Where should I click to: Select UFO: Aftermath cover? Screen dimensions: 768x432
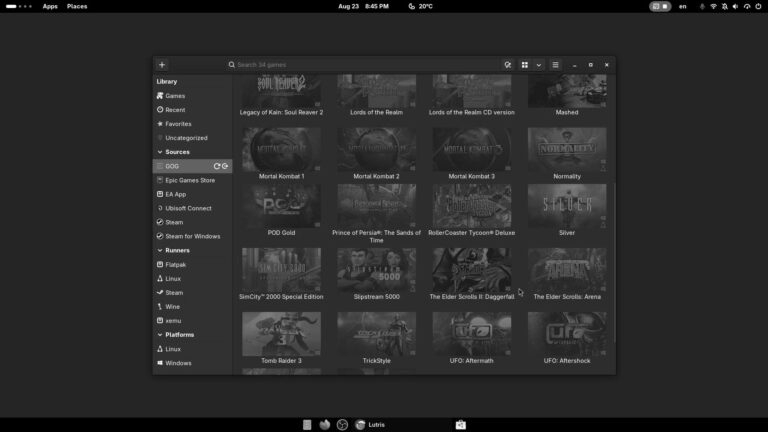click(x=472, y=334)
